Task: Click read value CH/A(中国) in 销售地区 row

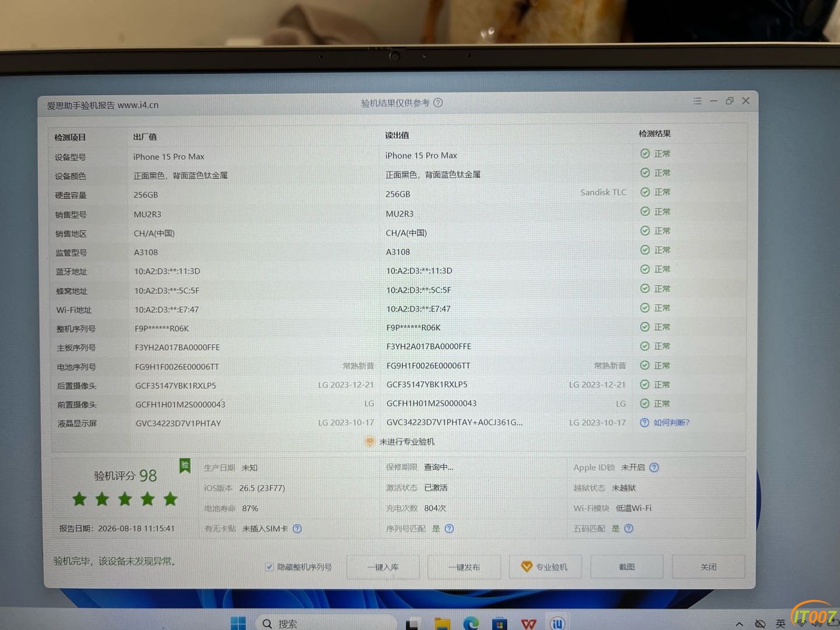Action: [407, 233]
